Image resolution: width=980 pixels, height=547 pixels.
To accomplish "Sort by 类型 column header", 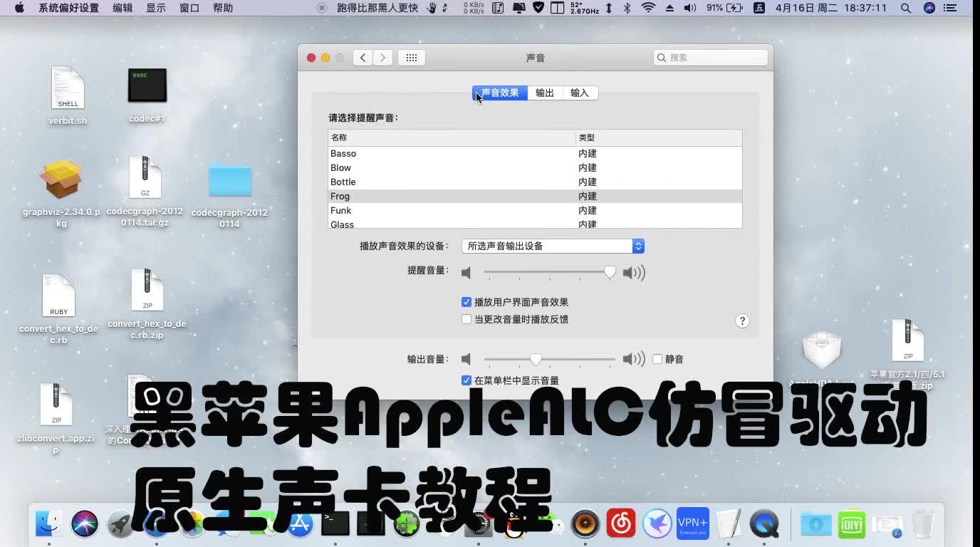I will tap(659, 137).
